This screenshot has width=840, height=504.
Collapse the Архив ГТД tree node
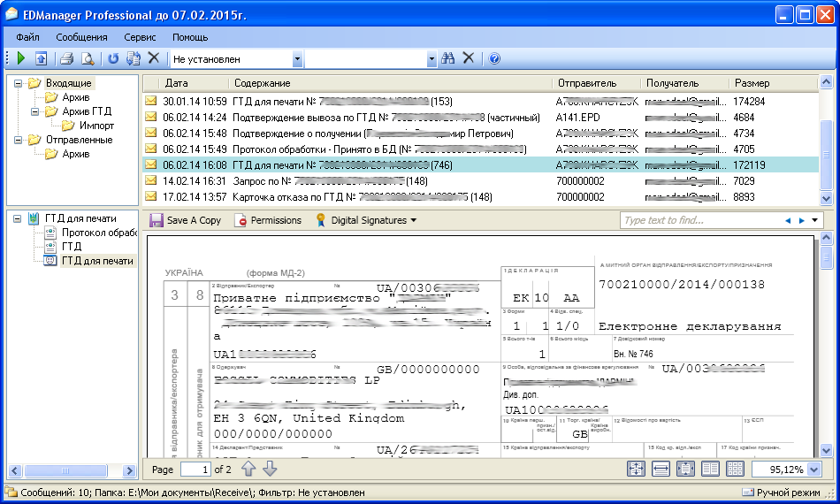34,111
